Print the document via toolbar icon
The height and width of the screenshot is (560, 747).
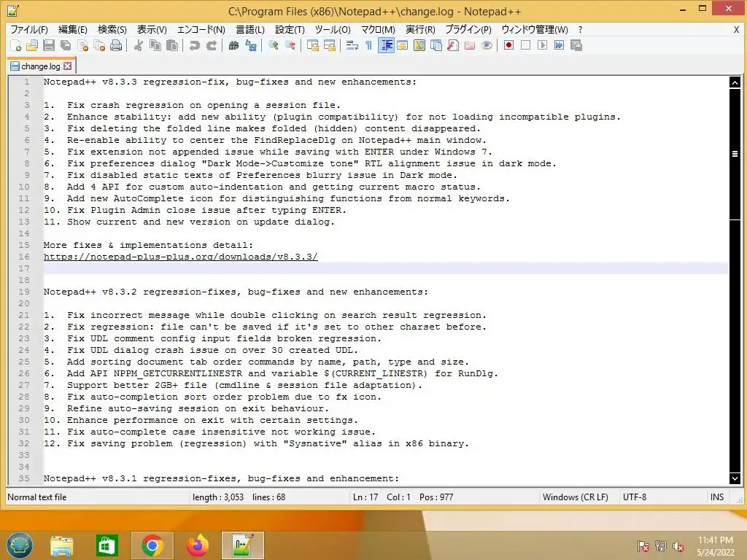(x=116, y=45)
